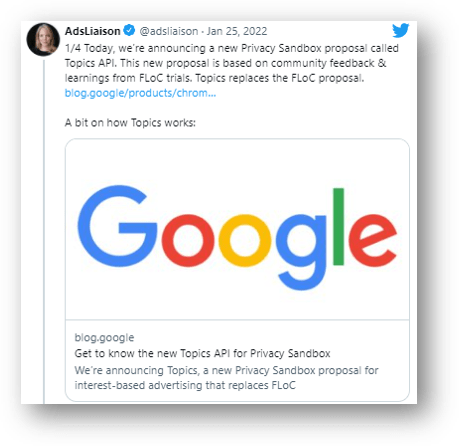Click the yellow letter o in the Google logo

[x=245, y=241]
